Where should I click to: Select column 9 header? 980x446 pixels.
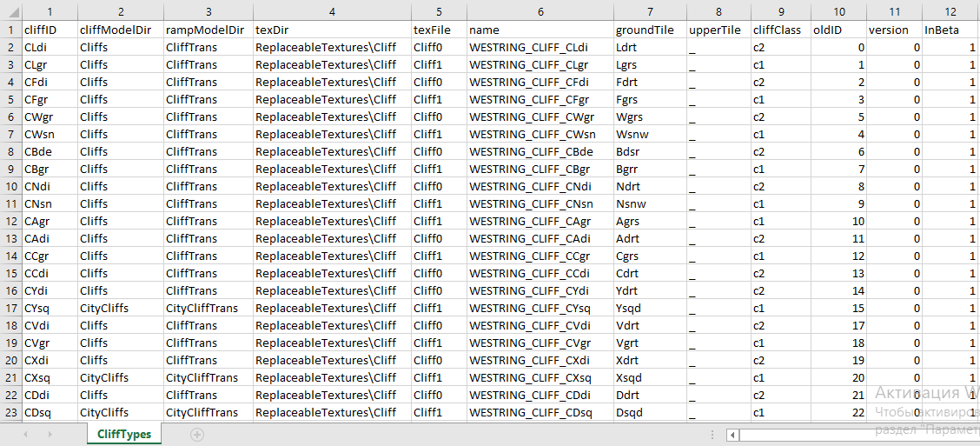coord(780,10)
